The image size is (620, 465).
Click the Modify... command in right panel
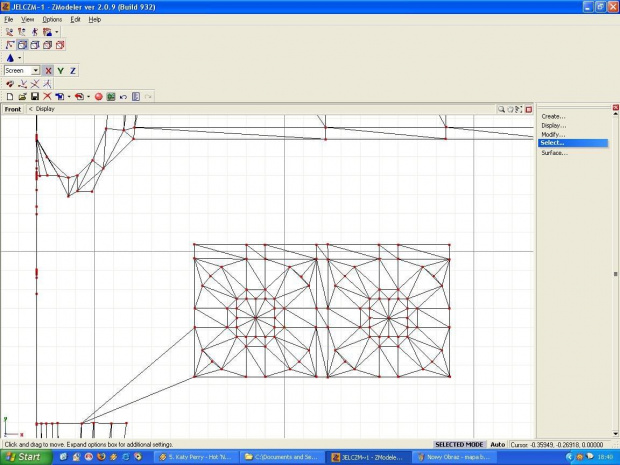tap(553, 134)
